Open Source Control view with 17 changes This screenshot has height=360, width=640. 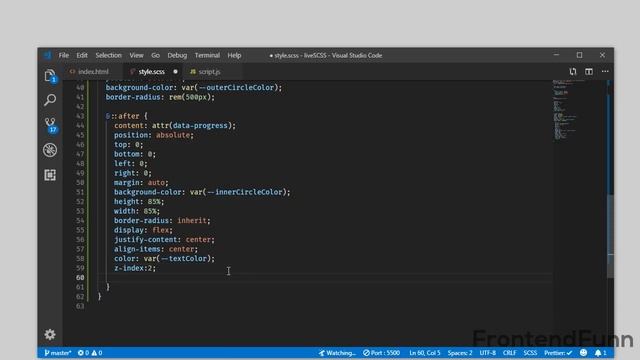tap(50, 124)
